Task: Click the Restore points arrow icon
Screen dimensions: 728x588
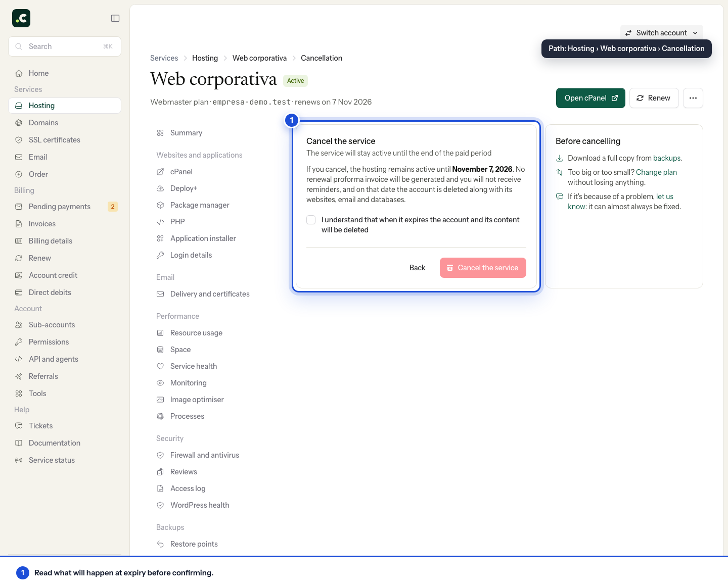Action: click(160, 544)
